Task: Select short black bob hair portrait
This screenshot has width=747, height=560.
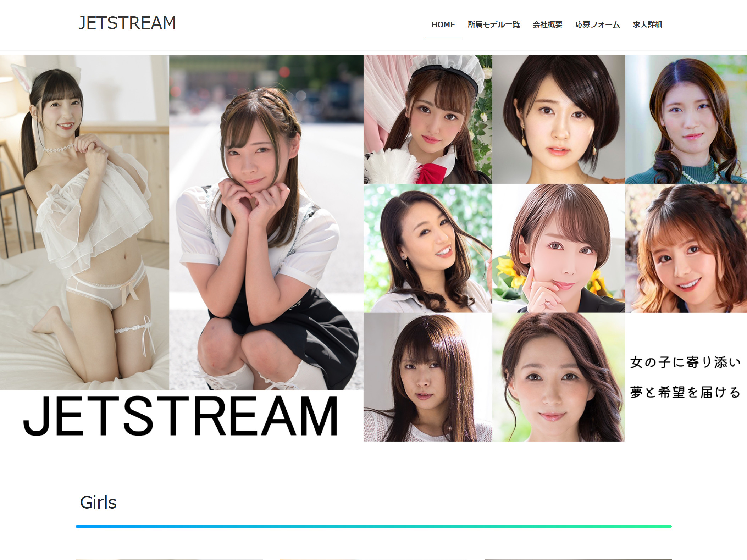Action: (558, 119)
